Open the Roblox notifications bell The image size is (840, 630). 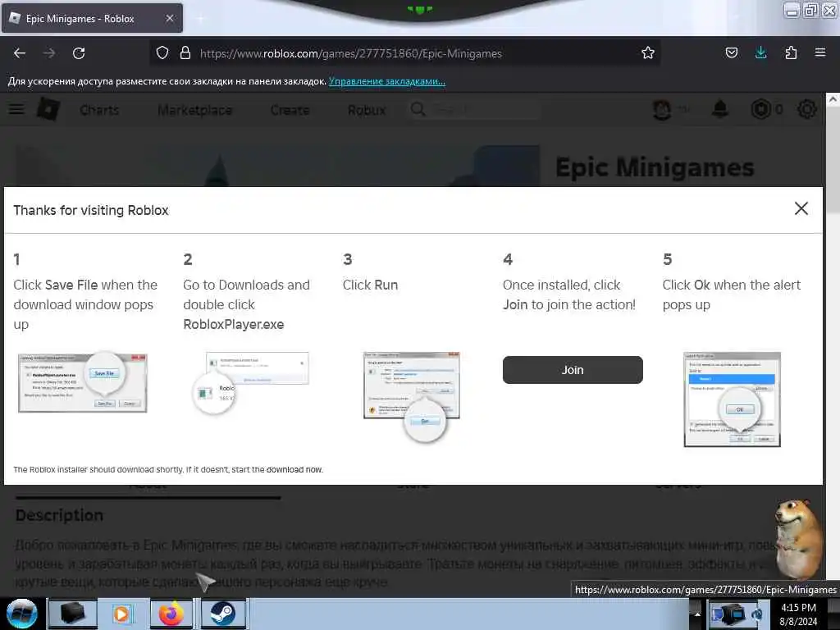(x=720, y=109)
